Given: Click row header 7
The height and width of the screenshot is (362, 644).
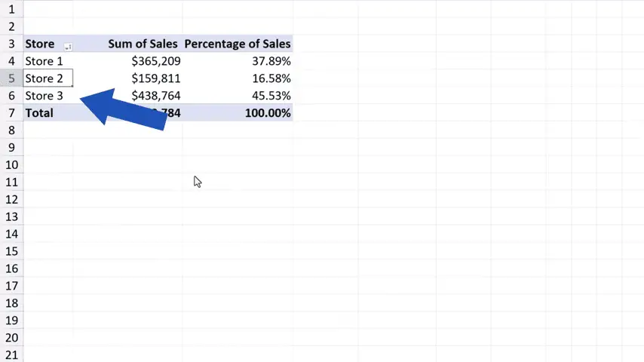Looking at the screenshot, I should tap(11, 113).
